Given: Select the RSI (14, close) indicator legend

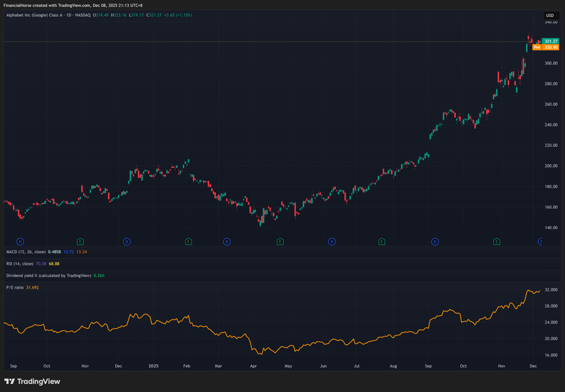Looking at the screenshot, I should point(20,264).
